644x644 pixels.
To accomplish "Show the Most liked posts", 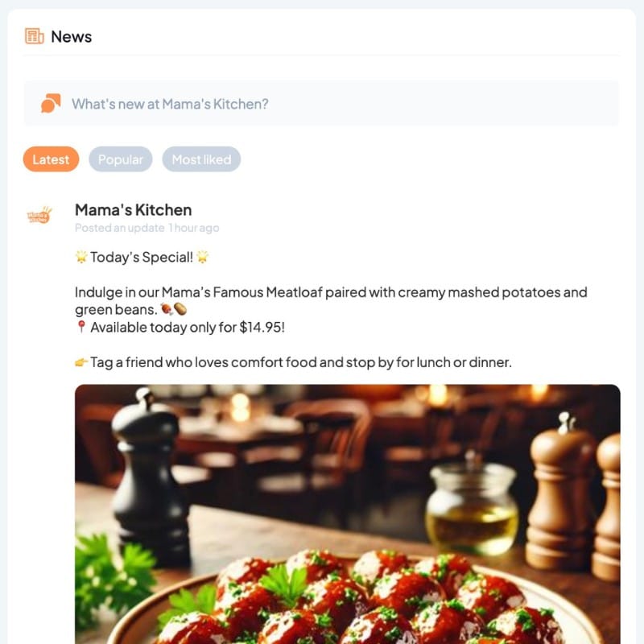I will click(201, 159).
